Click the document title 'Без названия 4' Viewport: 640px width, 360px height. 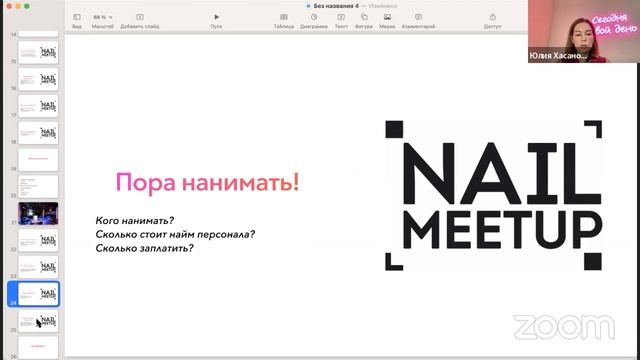click(x=336, y=6)
